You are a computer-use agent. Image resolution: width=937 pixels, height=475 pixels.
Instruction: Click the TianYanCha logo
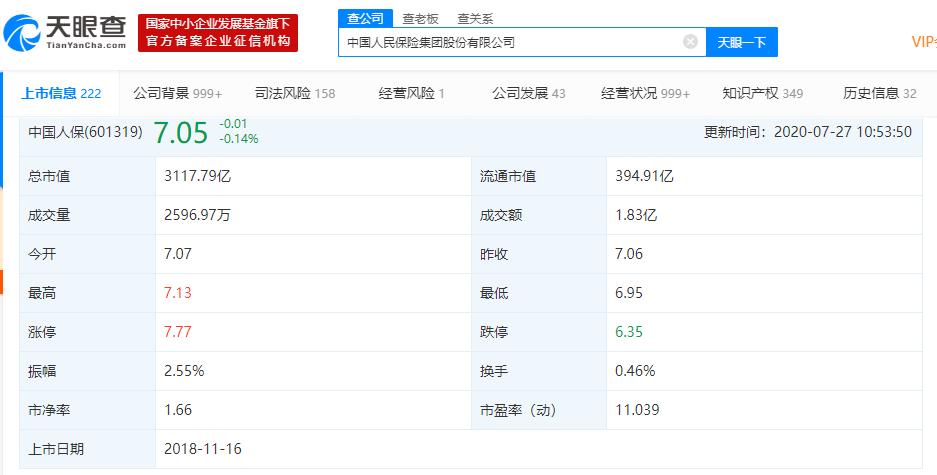[x=65, y=33]
